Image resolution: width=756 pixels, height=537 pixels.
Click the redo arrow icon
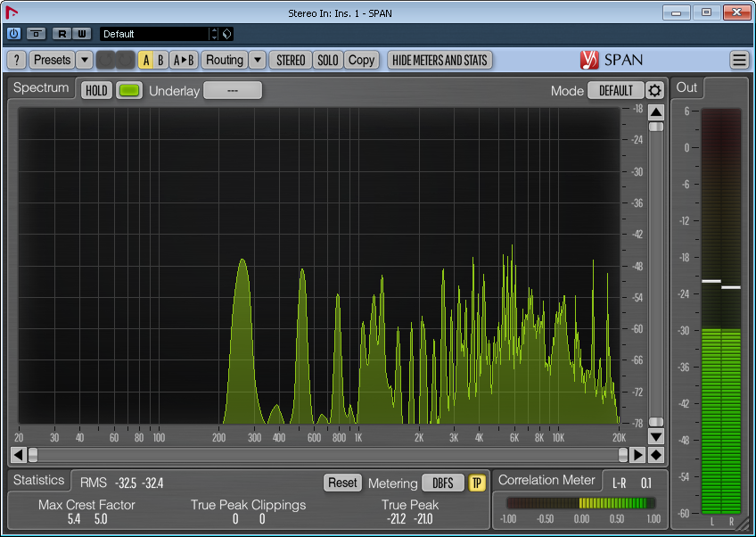click(125, 61)
